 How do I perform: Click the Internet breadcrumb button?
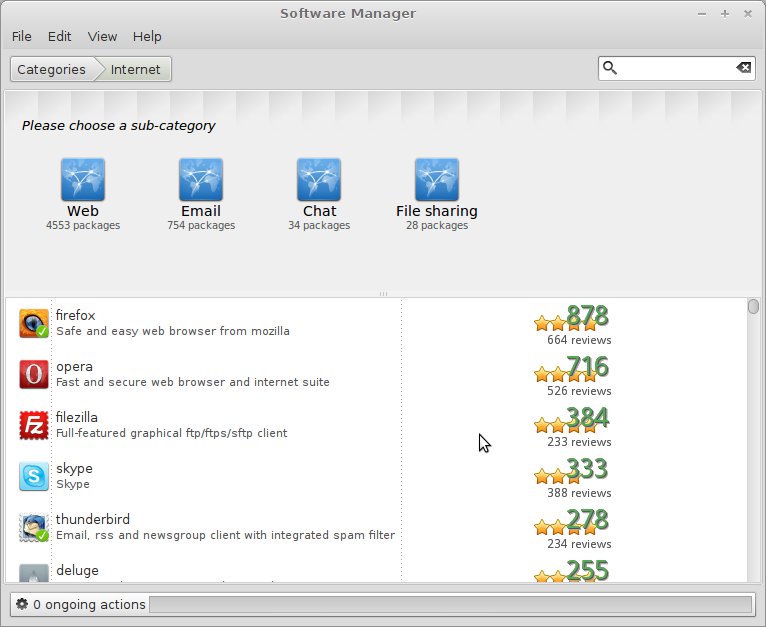click(136, 69)
